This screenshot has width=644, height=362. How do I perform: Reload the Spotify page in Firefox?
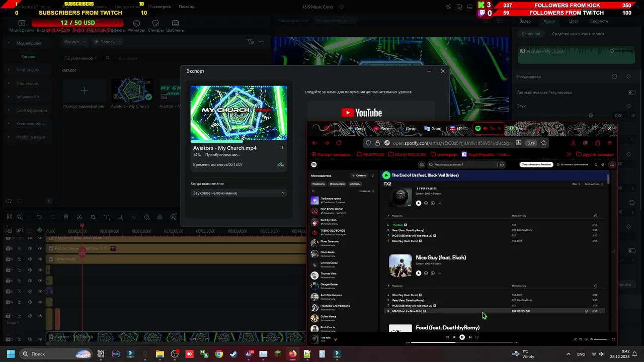(339, 143)
